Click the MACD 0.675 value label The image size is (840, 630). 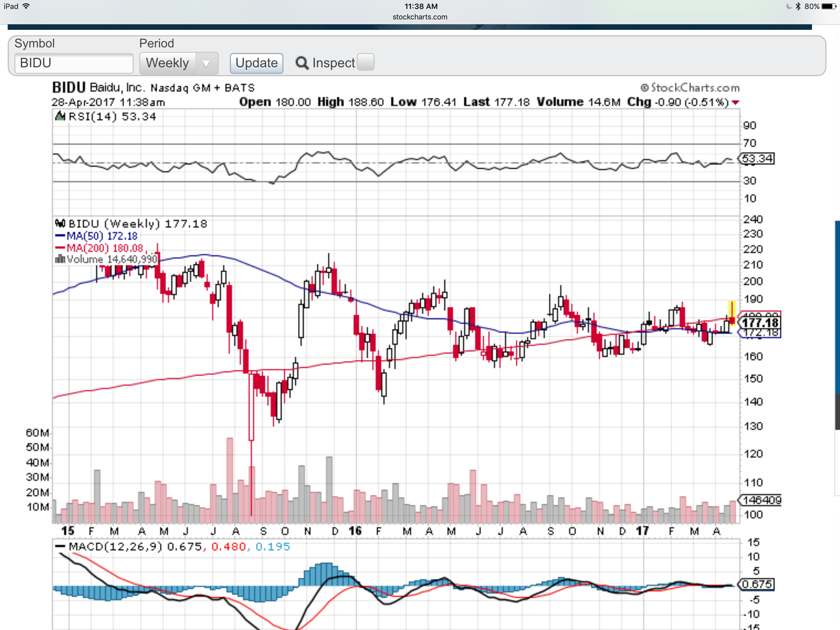[757, 584]
